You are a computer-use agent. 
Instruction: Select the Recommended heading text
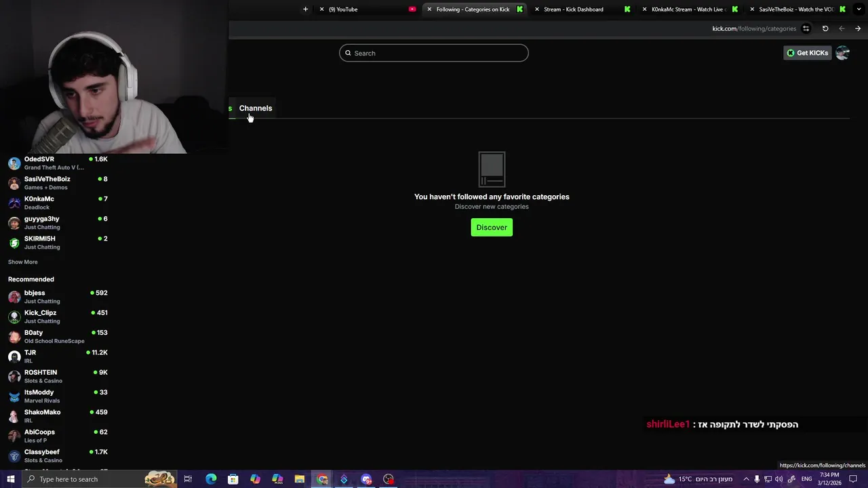pos(31,279)
